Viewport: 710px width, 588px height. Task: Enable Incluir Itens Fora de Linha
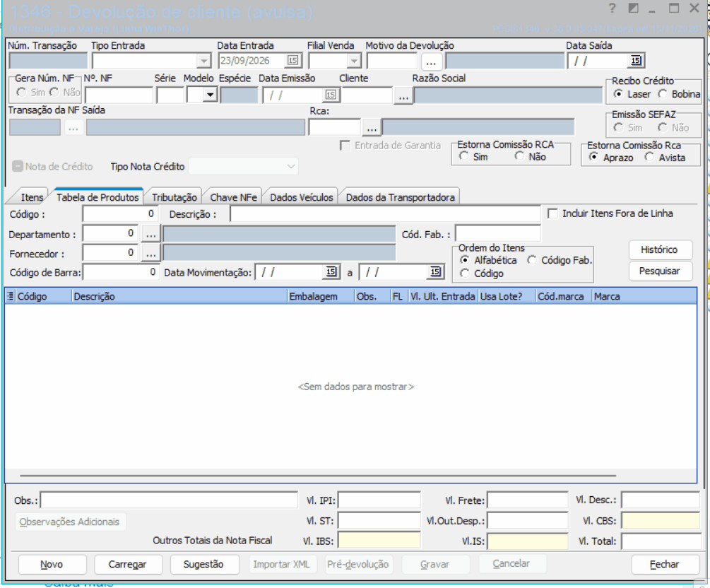tap(552, 213)
